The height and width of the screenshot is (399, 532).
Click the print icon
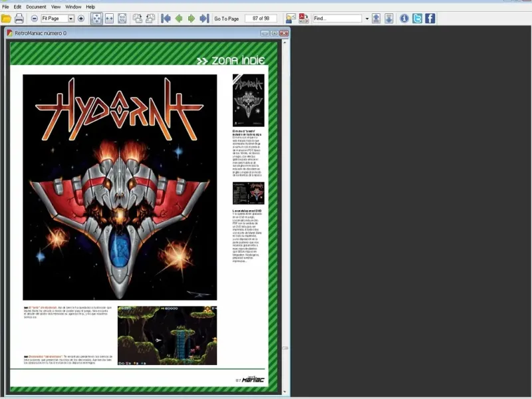[x=19, y=19]
